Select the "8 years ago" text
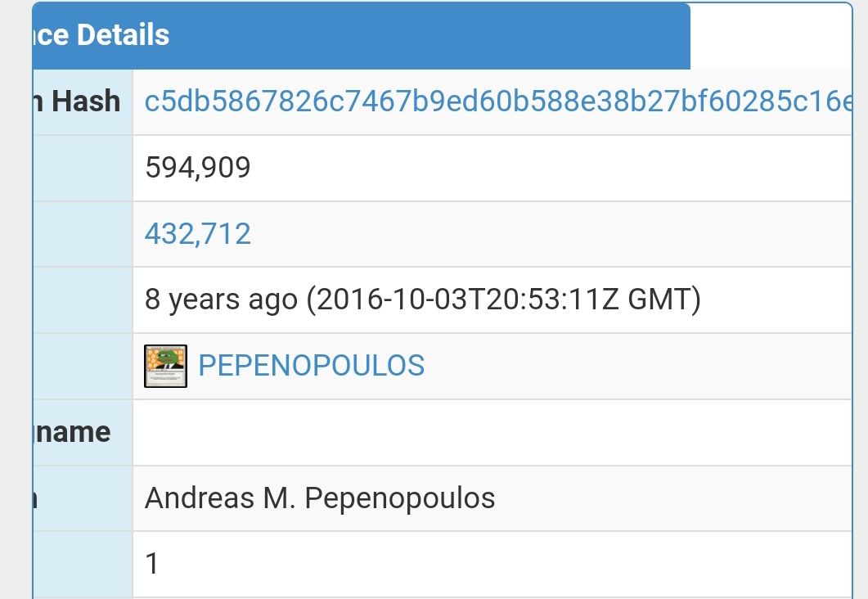868x599 pixels. pos(221,299)
